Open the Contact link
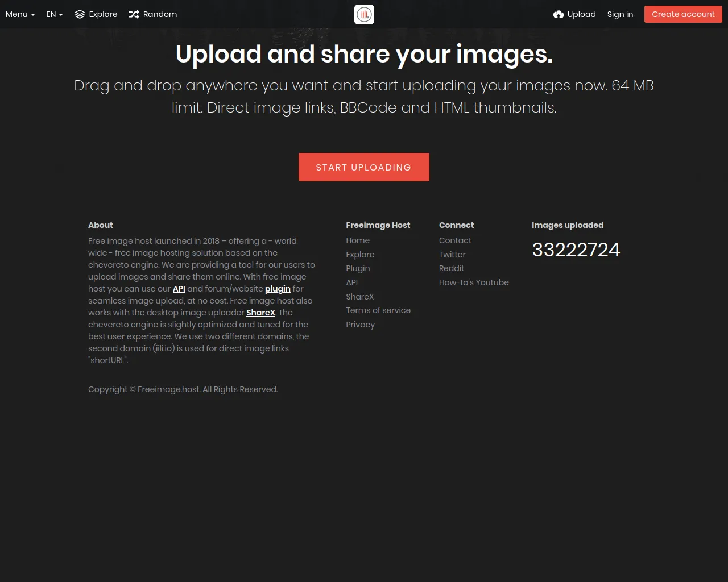Image resolution: width=728 pixels, height=582 pixels. [x=455, y=240]
